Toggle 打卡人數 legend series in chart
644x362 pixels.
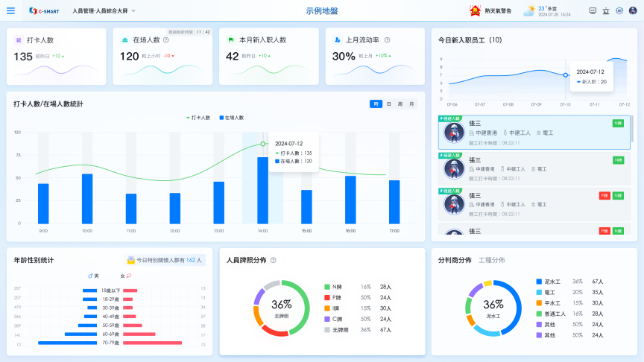pos(198,118)
